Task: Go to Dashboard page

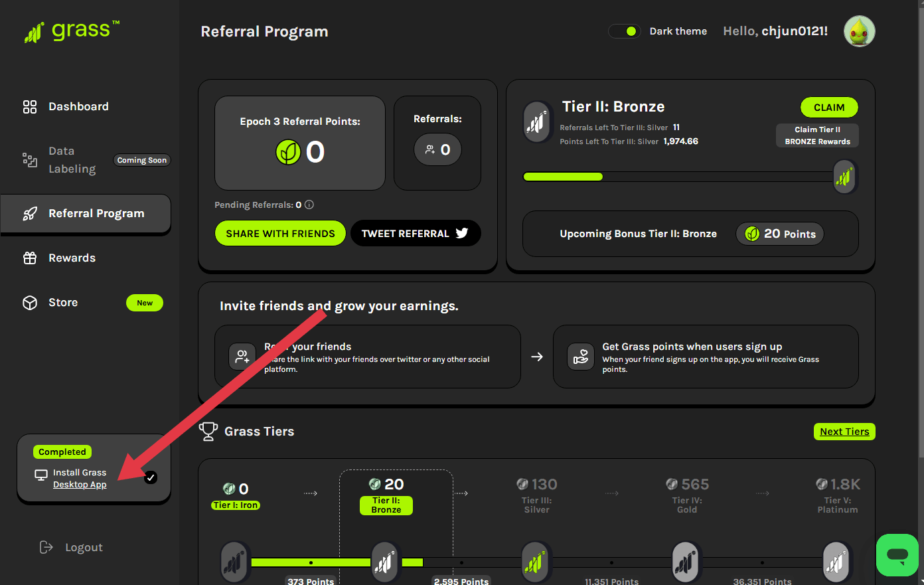Action: (78, 107)
